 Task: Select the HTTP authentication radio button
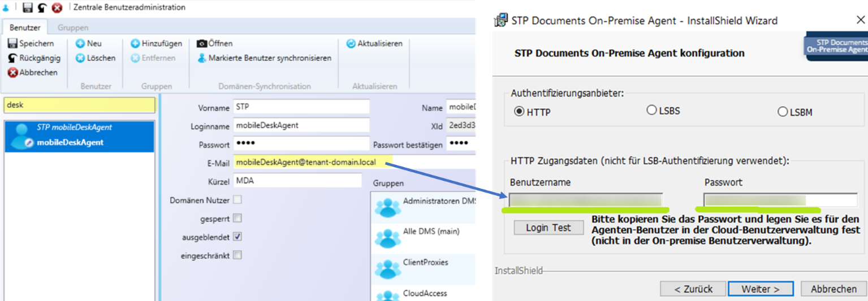[x=519, y=112]
